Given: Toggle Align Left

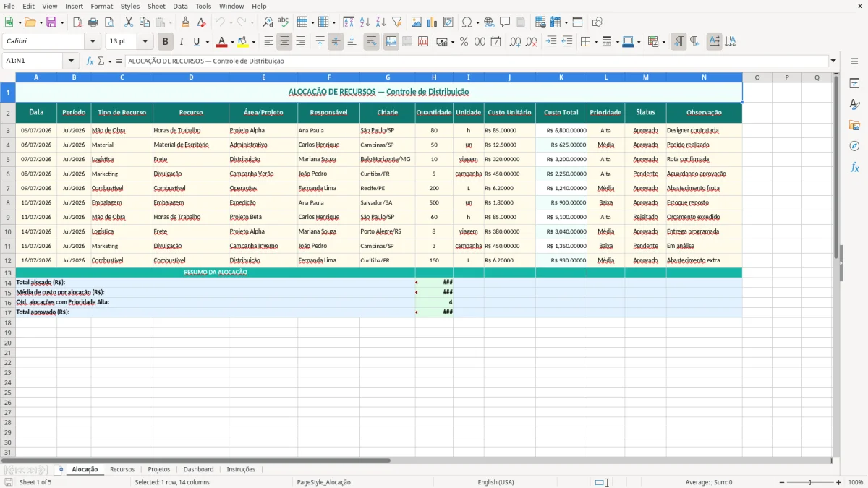Looking at the screenshot, I should point(268,42).
